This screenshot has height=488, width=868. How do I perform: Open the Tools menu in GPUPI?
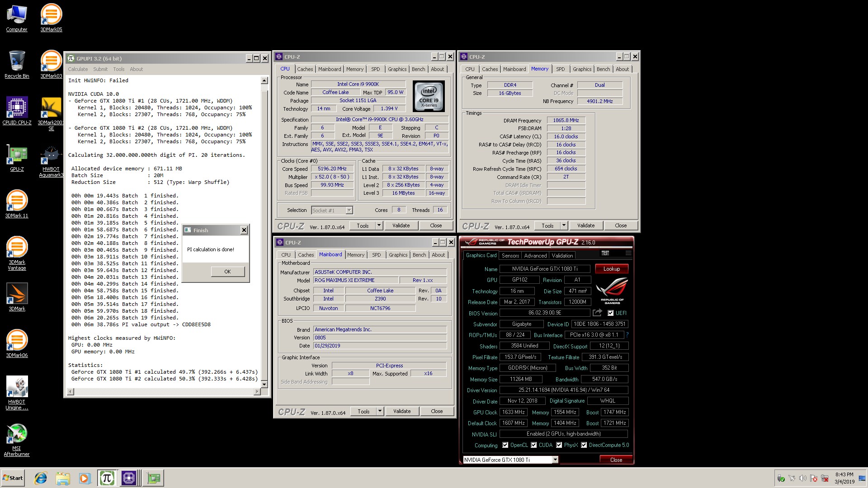(119, 69)
